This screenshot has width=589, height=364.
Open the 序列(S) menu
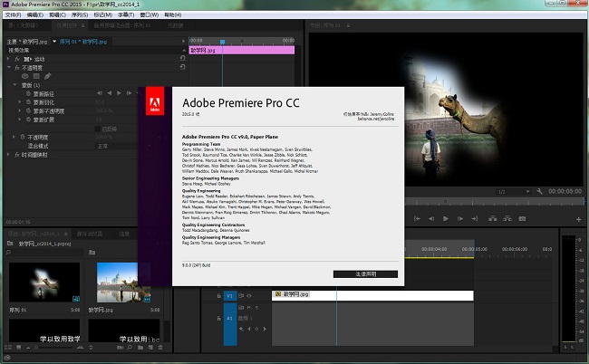(80, 14)
